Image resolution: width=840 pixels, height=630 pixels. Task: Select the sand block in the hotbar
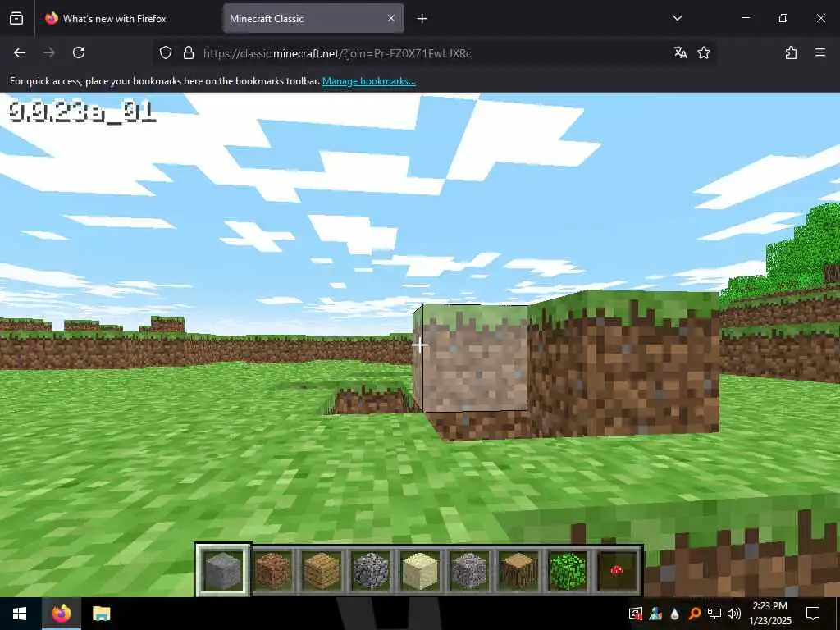pos(420,570)
